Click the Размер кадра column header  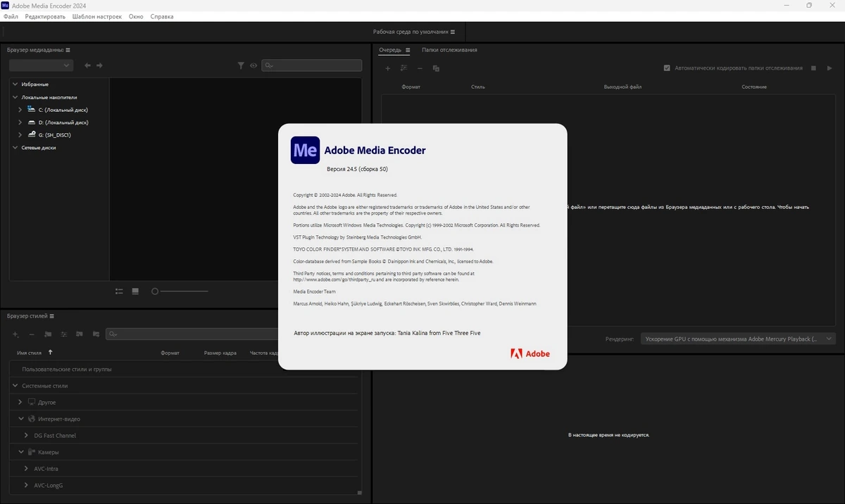pos(220,353)
